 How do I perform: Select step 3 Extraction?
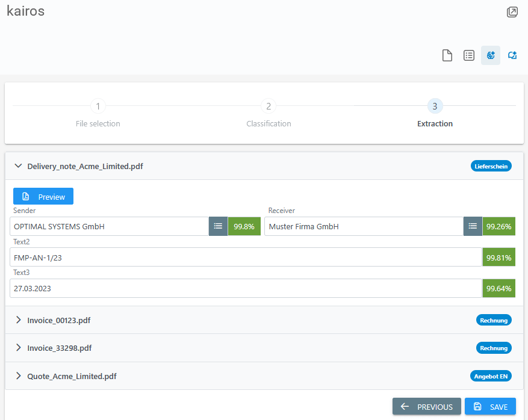[435, 107]
